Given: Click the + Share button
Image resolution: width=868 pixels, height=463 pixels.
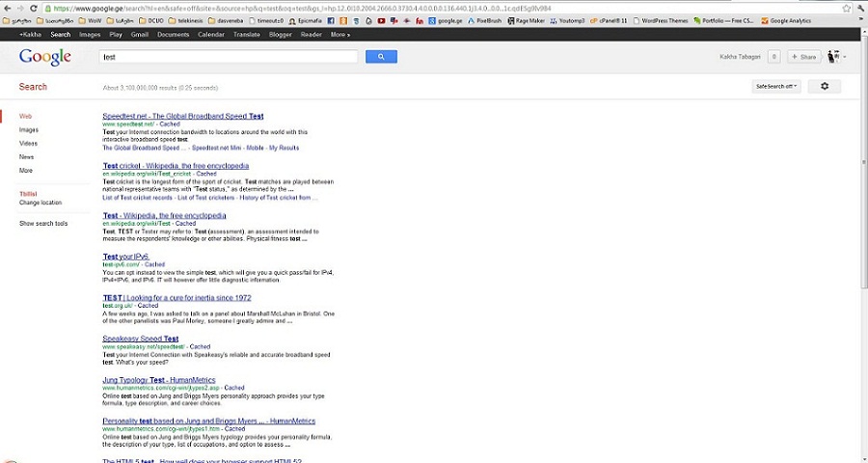Looking at the screenshot, I should 804,57.
